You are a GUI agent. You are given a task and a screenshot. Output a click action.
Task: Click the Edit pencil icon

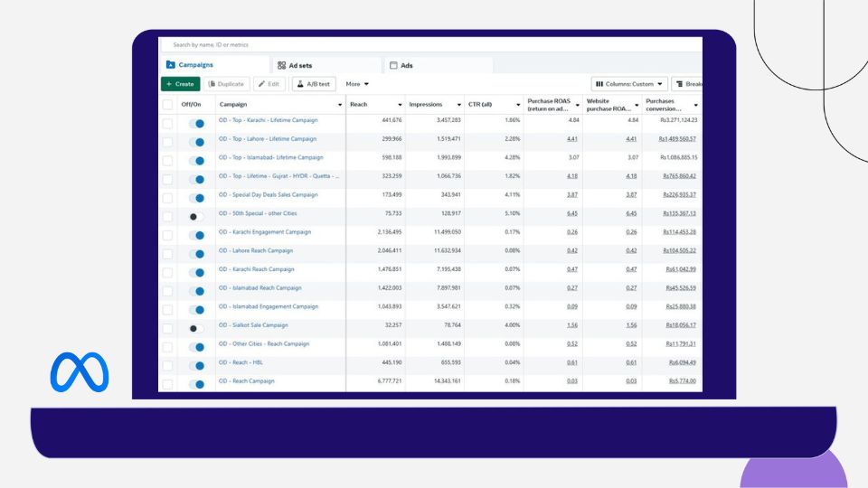point(261,84)
